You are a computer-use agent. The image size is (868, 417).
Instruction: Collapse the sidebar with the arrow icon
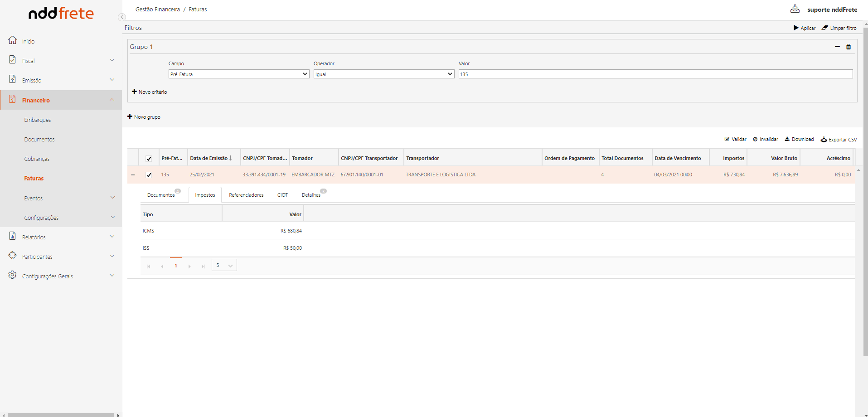point(121,17)
